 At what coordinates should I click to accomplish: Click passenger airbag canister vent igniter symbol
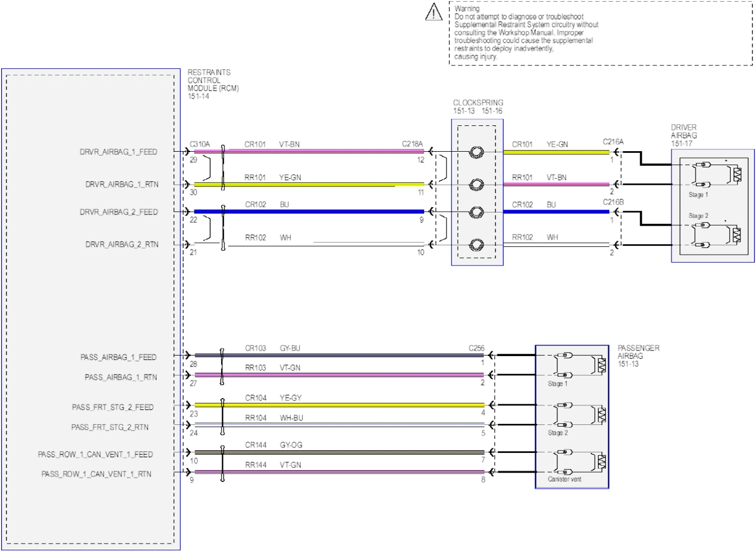pos(602,462)
